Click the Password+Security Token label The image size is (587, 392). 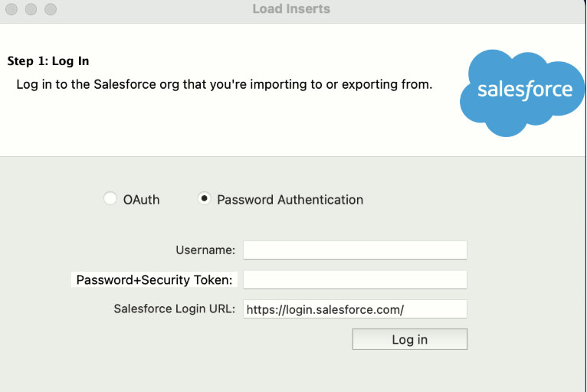[x=154, y=279]
